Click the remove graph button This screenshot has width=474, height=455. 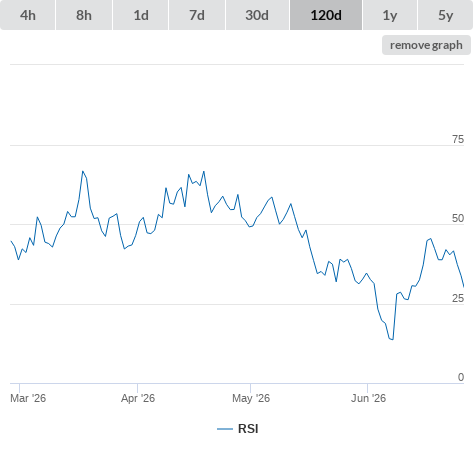pyautogui.click(x=426, y=45)
